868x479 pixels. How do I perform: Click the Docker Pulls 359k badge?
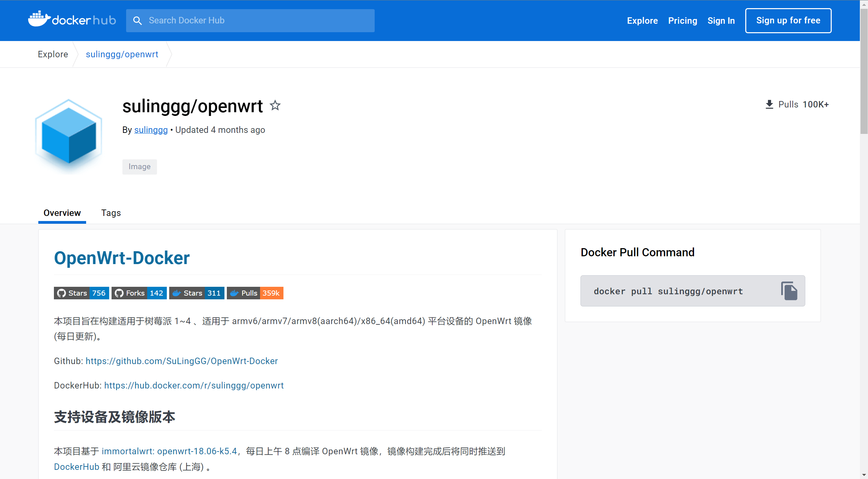255,293
